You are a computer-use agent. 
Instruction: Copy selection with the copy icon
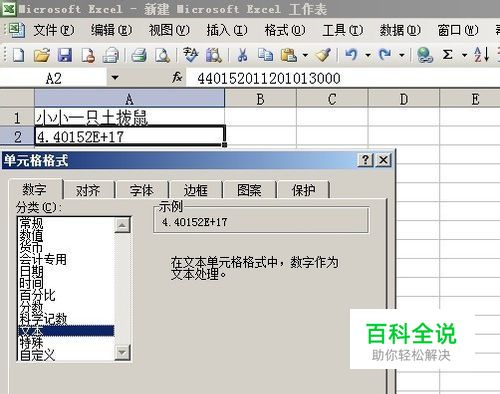[x=266, y=55]
